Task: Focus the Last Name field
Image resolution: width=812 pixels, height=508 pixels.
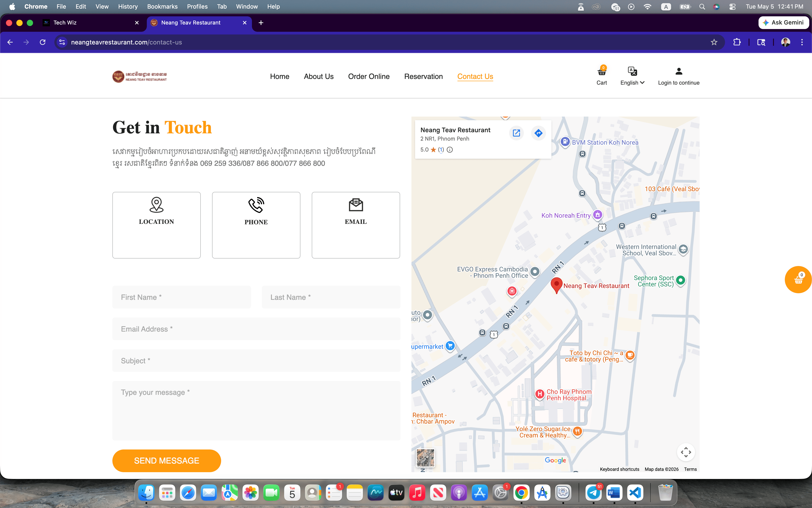Action: (x=331, y=297)
